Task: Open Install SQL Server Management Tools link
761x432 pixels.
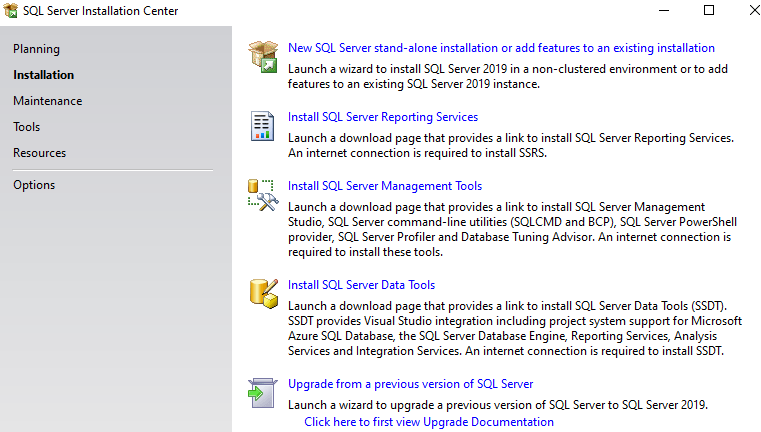Action: pyautogui.click(x=385, y=186)
